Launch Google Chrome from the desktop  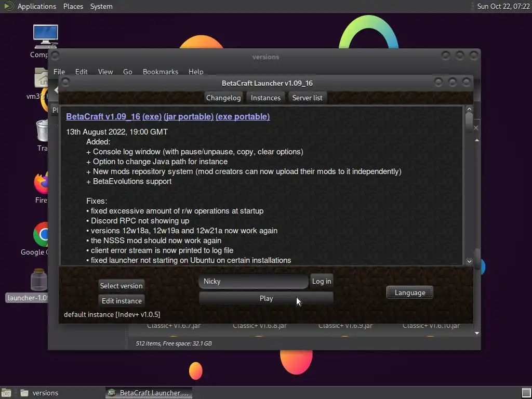pyautogui.click(x=41, y=234)
